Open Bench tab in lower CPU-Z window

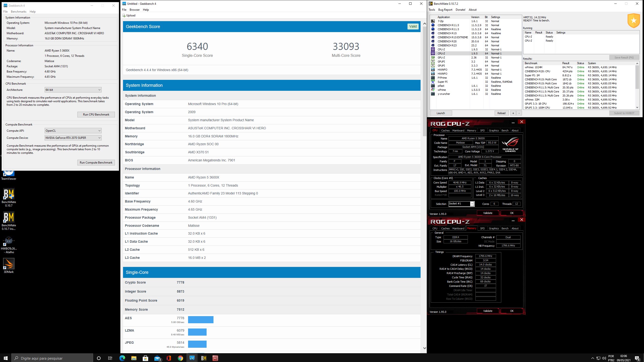pyautogui.click(x=505, y=228)
